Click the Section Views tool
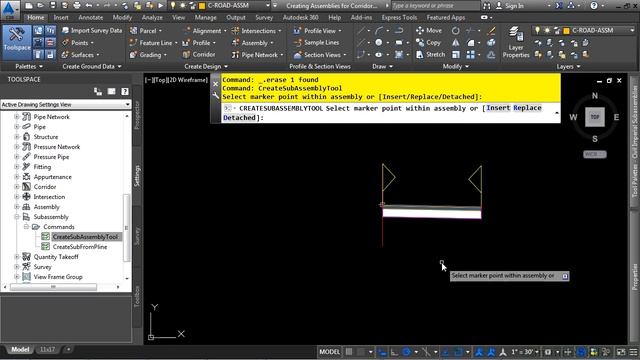The width and height of the screenshot is (640, 360). [x=320, y=55]
